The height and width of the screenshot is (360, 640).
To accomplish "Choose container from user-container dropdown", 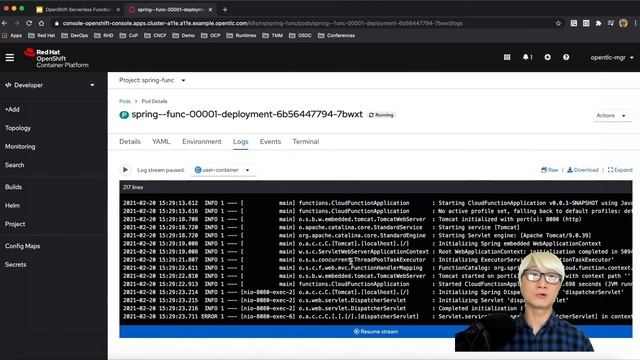I will tap(223, 170).
